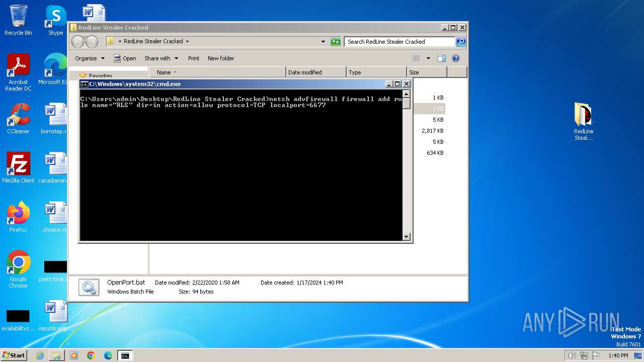Open Google Chrome desktop shortcut

click(18, 269)
